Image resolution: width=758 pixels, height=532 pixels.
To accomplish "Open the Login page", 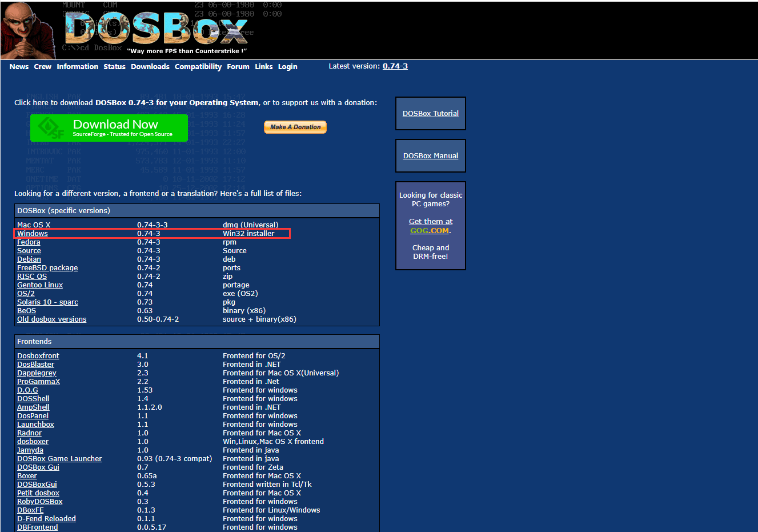I will tap(287, 66).
